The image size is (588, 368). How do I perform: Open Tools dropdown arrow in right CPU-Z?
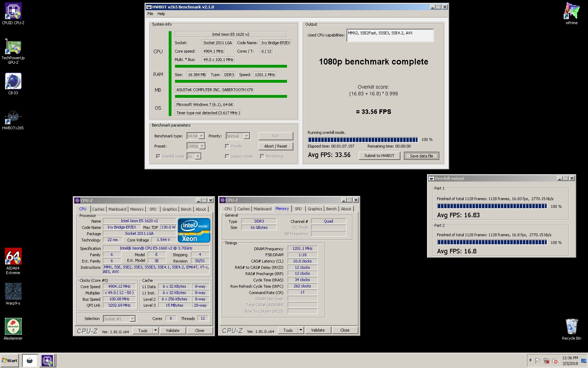point(301,330)
